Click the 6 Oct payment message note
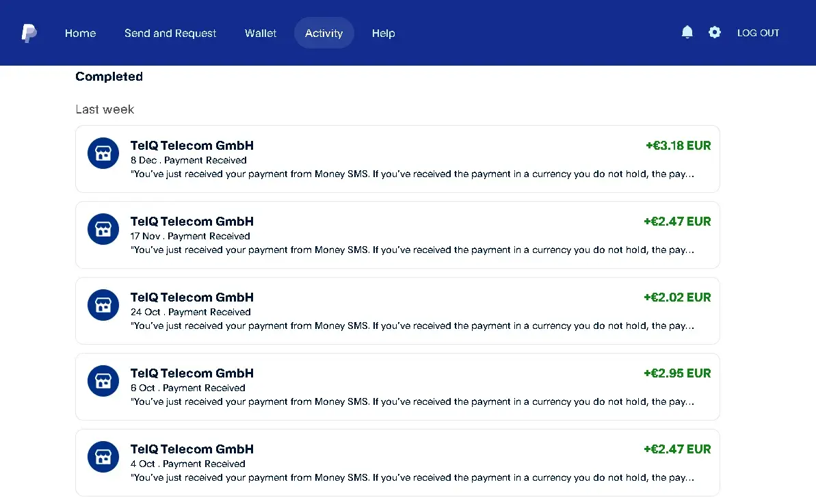Image resolution: width=816 pixels, height=504 pixels. pos(412,402)
